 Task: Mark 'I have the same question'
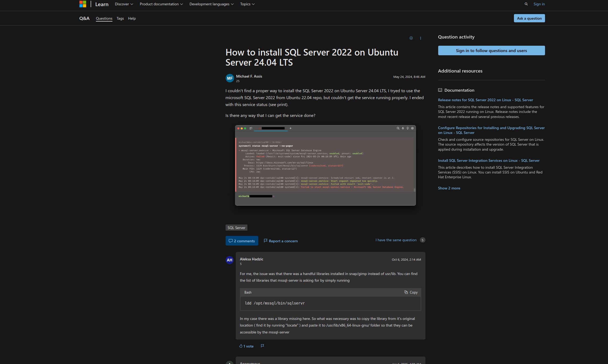point(396,240)
